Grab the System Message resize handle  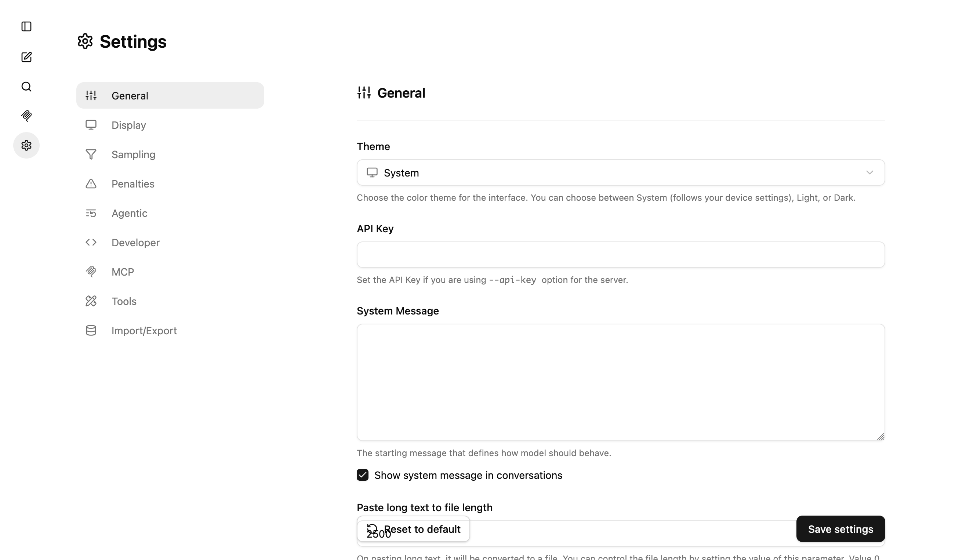880,437
